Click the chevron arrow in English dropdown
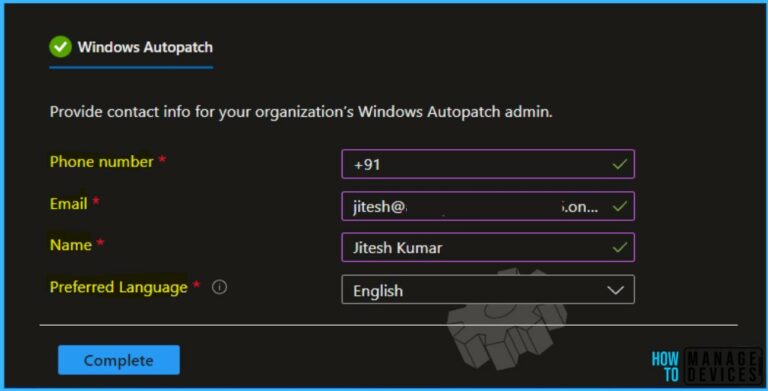The width and height of the screenshot is (768, 391). pos(615,290)
